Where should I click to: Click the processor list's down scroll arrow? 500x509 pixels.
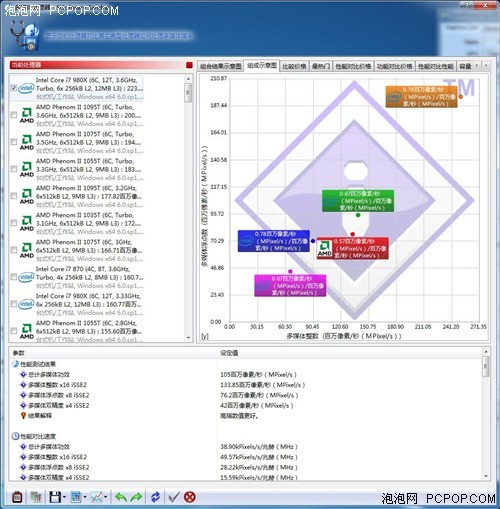[188, 338]
